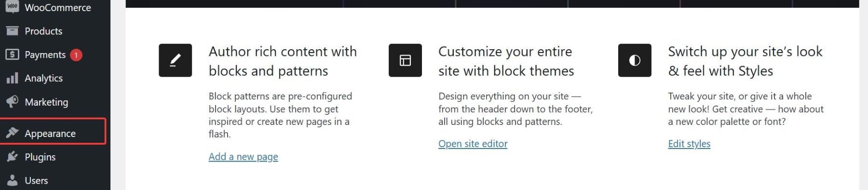Click the Users person icon
Viewport: 868px width, 190px height.
pyautogui.click(x=12, y=180)
